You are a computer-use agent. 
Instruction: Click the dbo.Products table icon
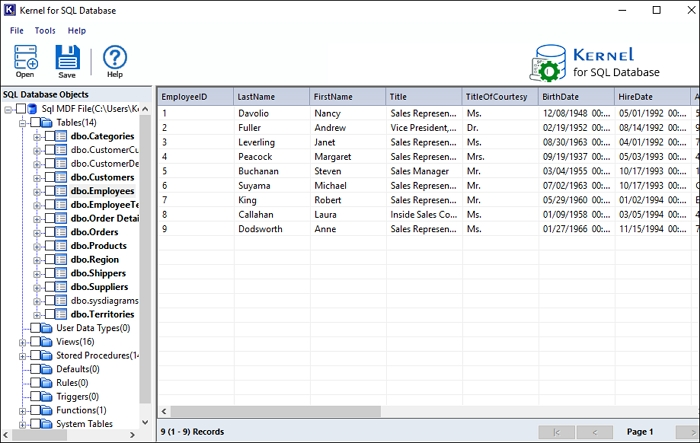62,246
